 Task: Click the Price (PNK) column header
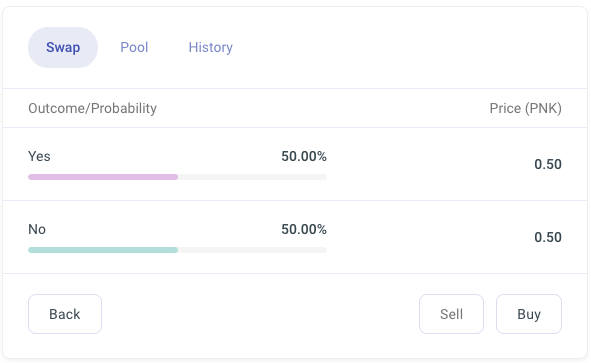(525, 109)
